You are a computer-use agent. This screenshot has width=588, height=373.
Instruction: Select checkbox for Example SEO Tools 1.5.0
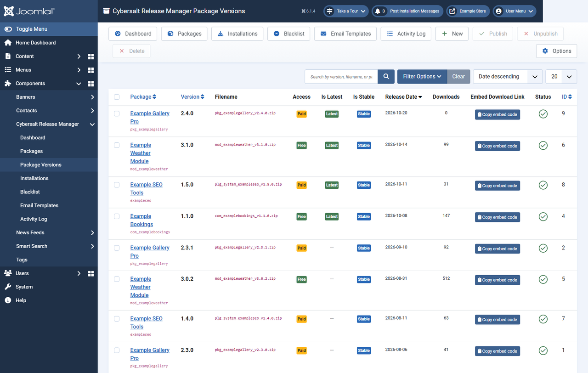click(117, 185)
